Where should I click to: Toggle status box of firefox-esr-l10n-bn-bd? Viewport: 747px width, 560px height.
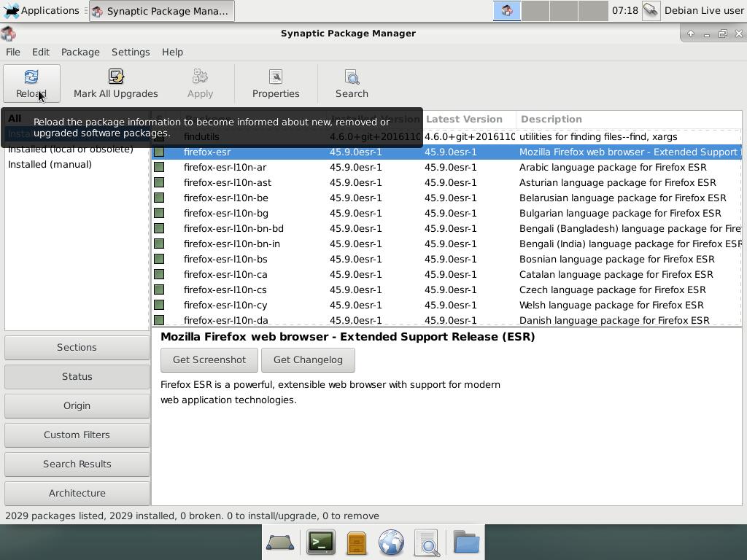point(159,228)
